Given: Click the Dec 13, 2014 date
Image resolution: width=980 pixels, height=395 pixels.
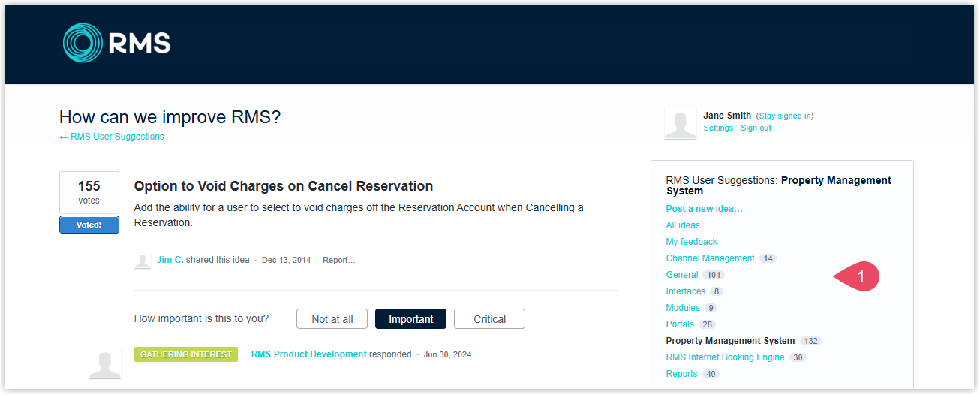Looking at the screenshot, I should pos(286,260).
